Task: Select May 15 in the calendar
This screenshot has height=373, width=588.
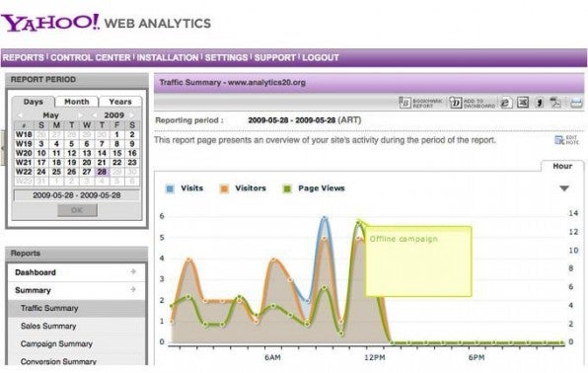Action: [117, 153]
